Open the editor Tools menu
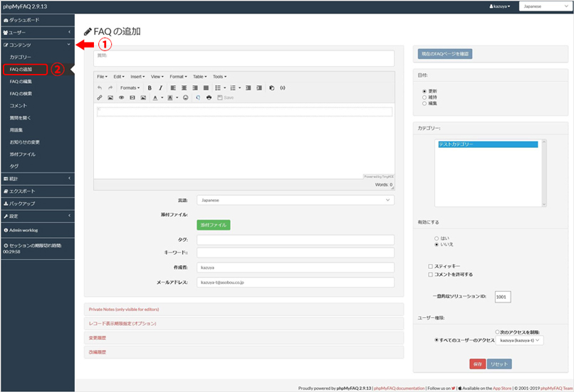The height and width of the screenshot is (392, 574). (x=219, y=77)
